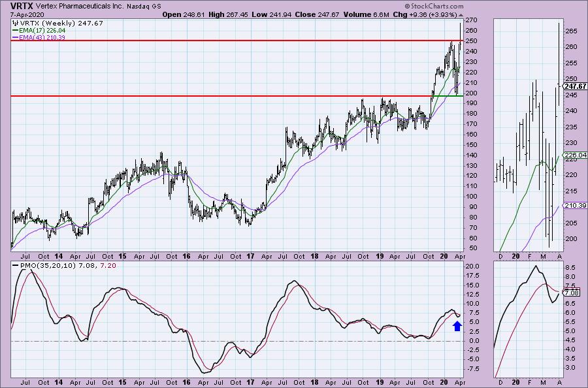The height and width of the screenshot is (388, 588).
Task: Click the 150 price axis label
Action: coord(471,145)
